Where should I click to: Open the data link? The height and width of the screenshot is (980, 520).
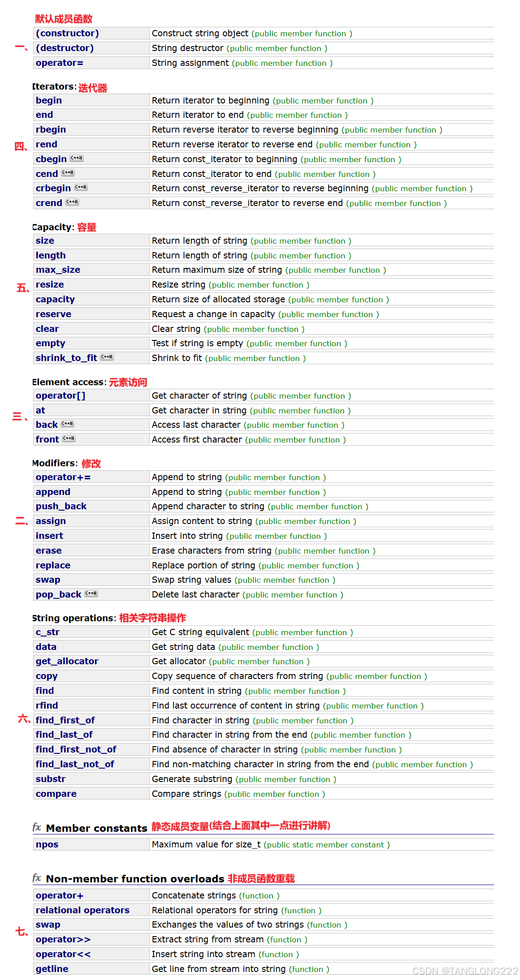(46, 647)
